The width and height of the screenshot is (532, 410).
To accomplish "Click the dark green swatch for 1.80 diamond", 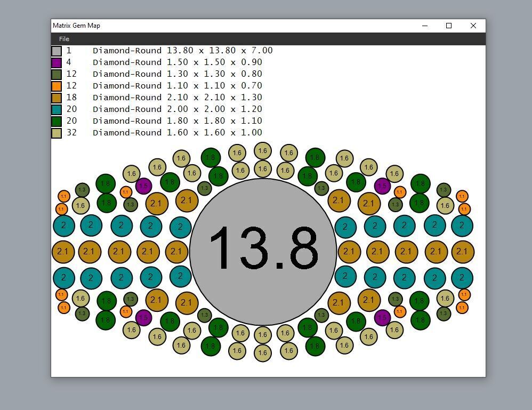I will (x=57, y=121).
